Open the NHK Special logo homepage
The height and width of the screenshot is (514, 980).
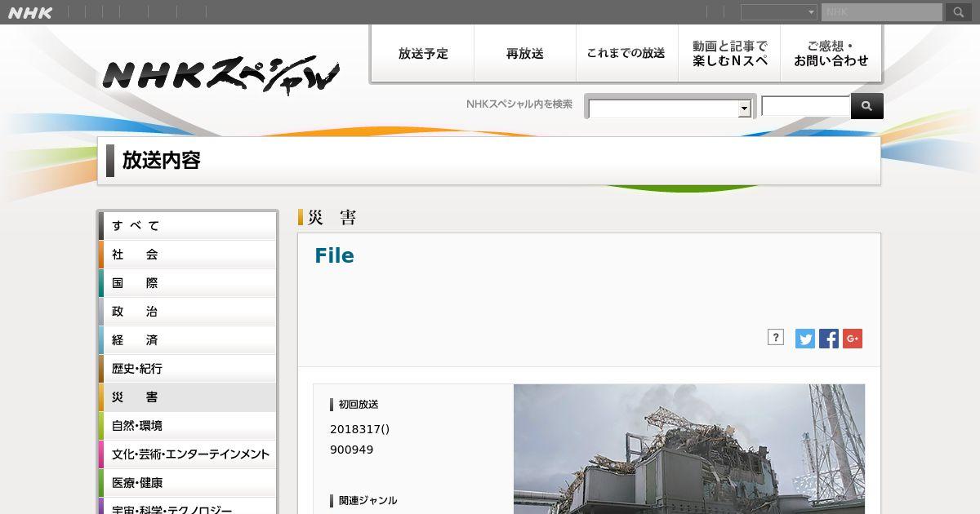tap(220, 76)
